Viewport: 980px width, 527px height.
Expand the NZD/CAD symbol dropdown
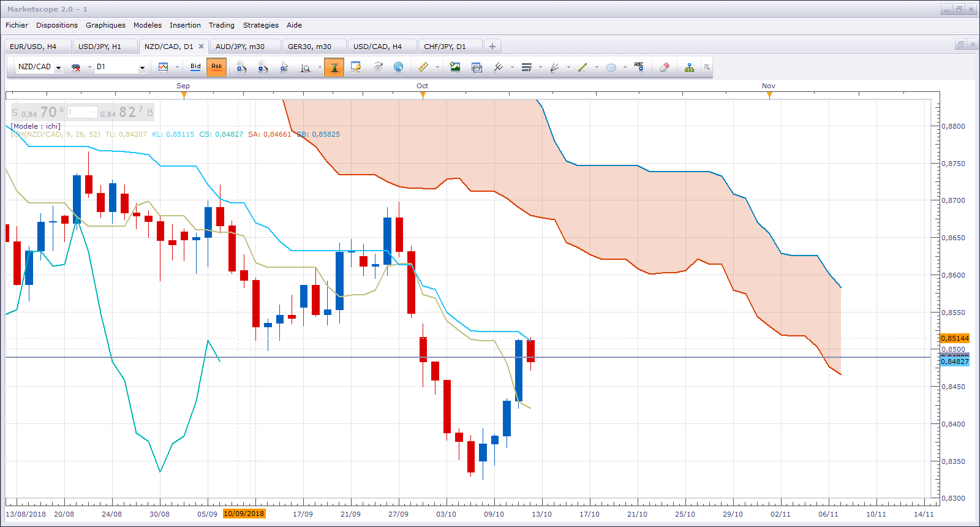coord(59,67)
